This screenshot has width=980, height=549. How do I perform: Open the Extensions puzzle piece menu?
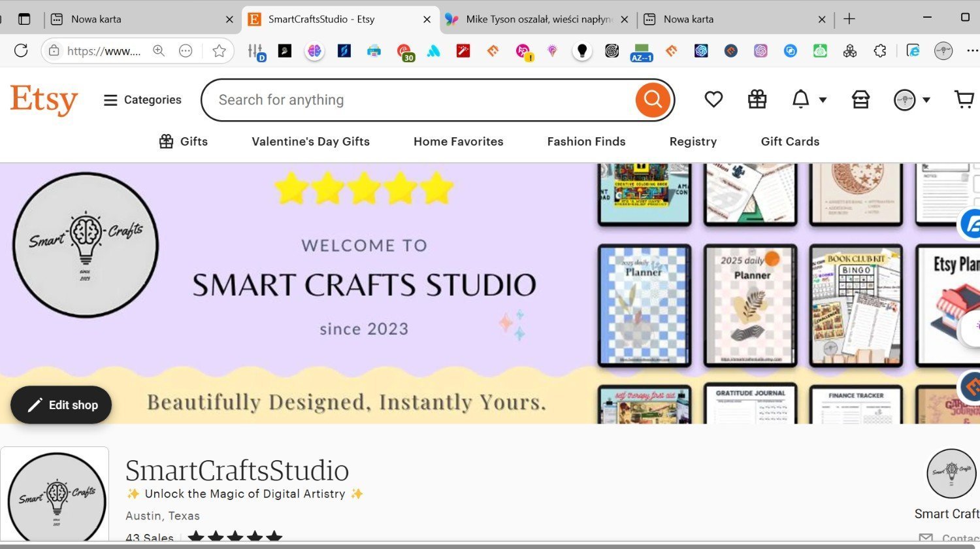880,50
